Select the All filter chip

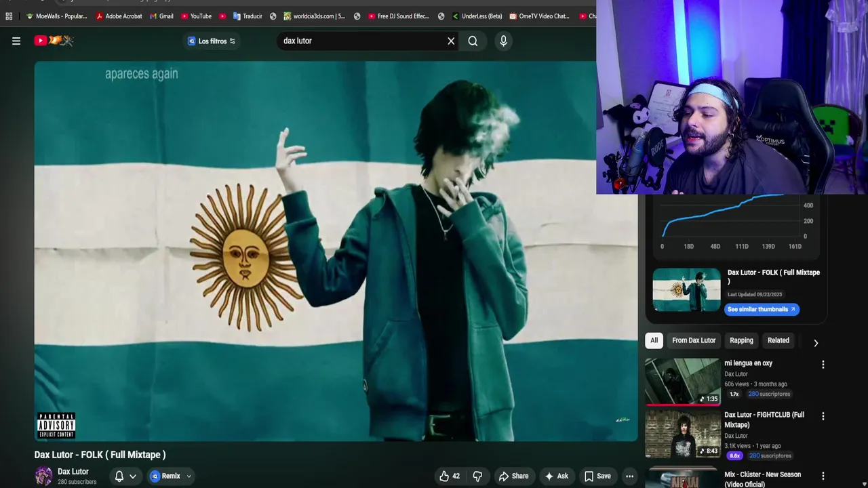[x=654, y=340]
